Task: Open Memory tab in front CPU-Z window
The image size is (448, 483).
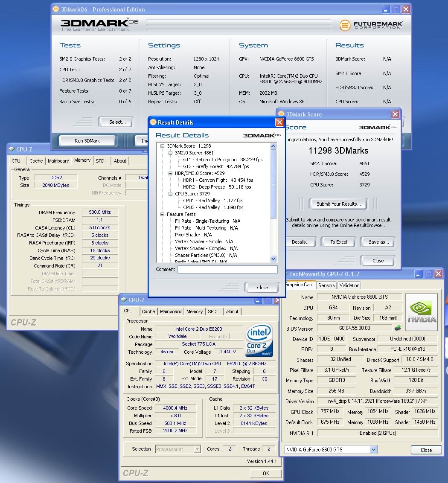Action: point(195,311)
